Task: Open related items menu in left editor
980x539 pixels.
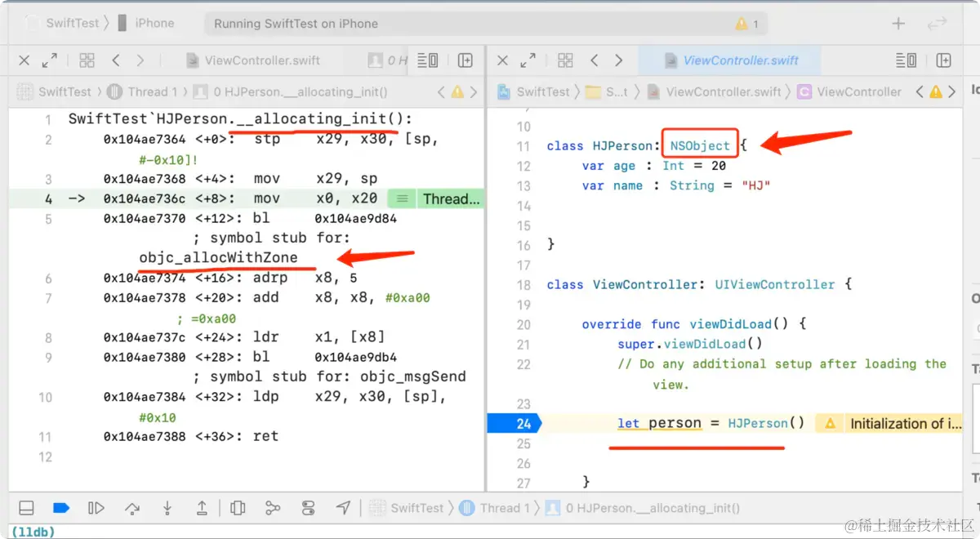Action: tap(87, 60)
